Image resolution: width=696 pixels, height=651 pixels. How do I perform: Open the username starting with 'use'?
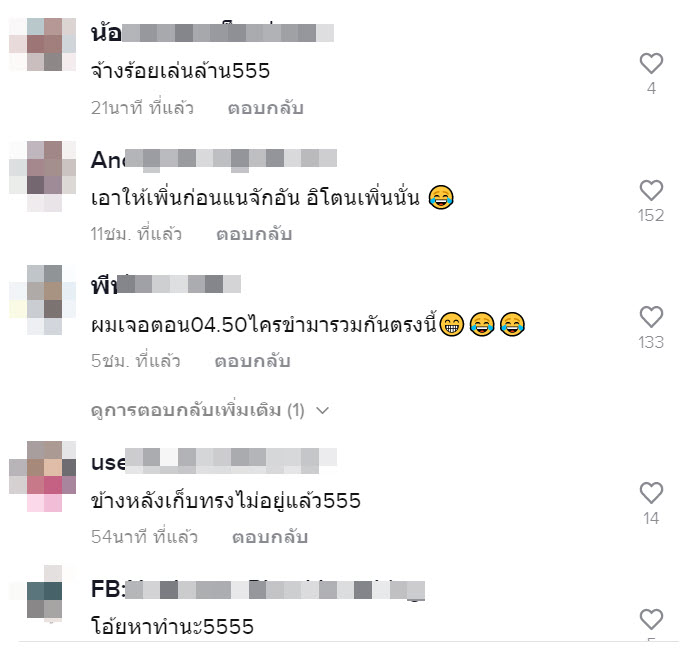pos(214,462)
